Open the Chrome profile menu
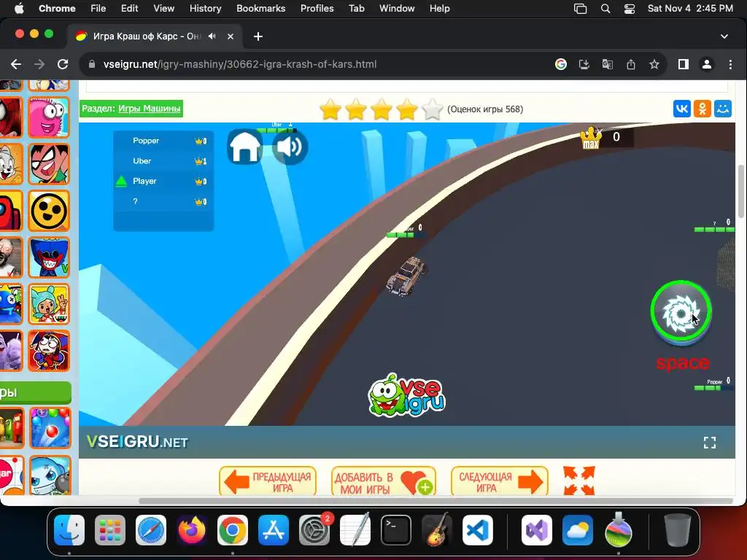This screenshot has width=747, height=560. pos(706,64)
